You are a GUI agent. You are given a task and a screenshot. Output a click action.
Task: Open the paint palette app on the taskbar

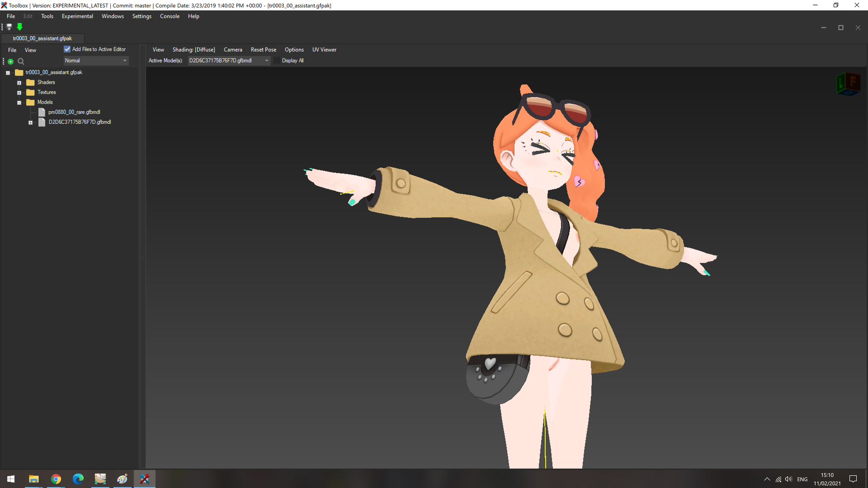point(123,479)
